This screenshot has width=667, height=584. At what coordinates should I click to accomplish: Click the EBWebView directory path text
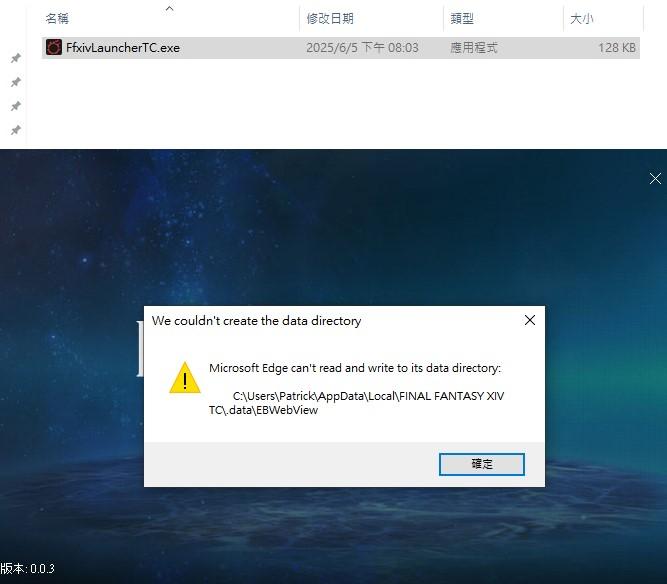click(356, 403)
